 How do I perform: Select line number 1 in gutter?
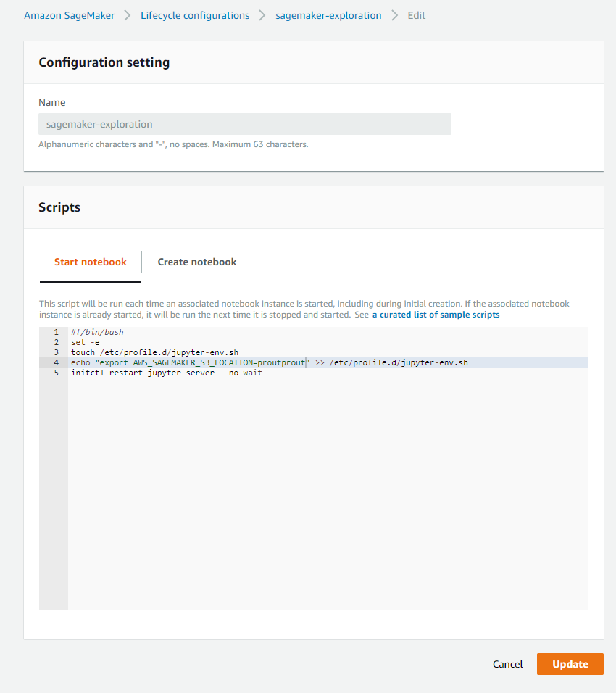(56, 332)
